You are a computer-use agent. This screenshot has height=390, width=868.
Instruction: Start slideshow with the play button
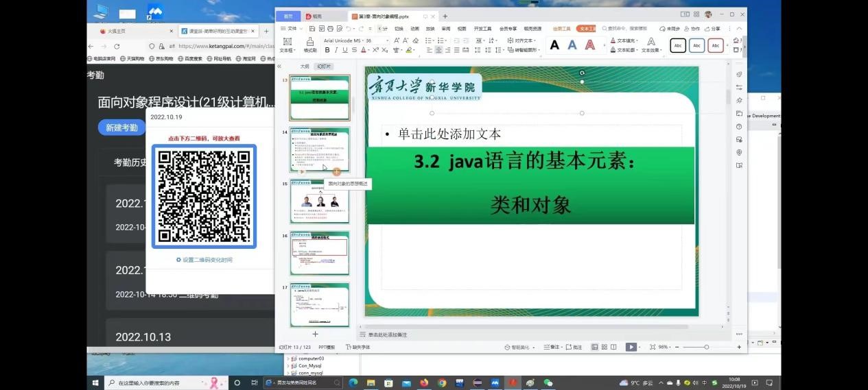click(x=631, y=348)
